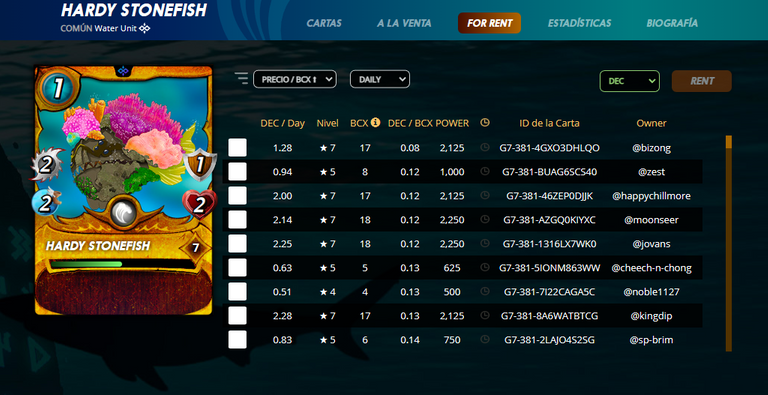
Task: Switch to the CARTAS tab
Action: click(324, 23)
